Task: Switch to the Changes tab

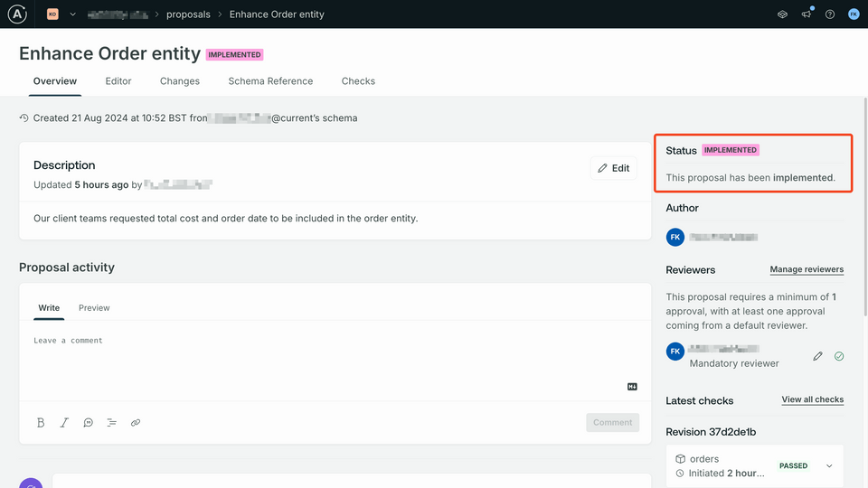Action: [x=180, y=81]
